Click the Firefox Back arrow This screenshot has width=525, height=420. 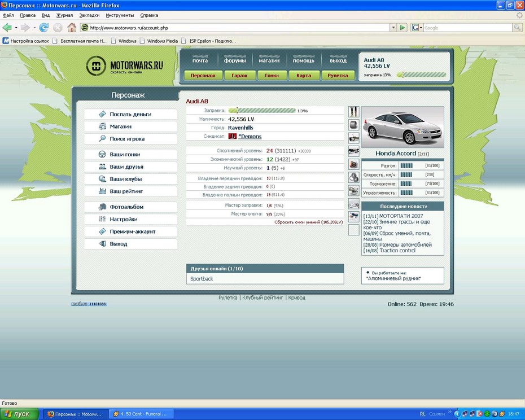tap(7, 28)
